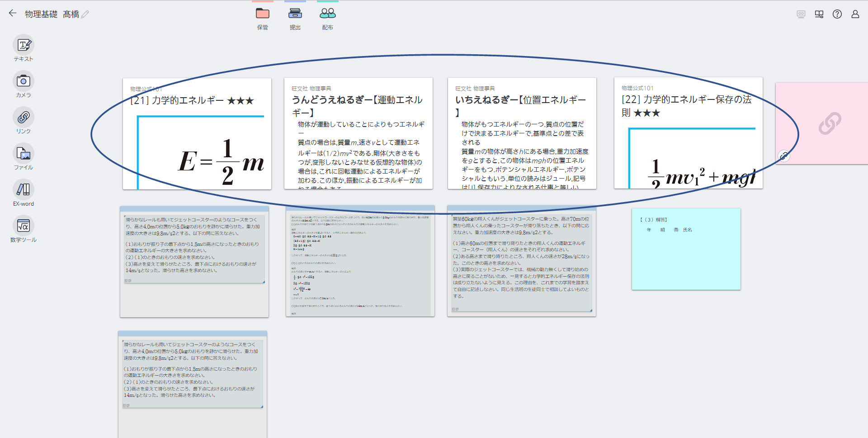Click the 提出 (submit) icon
The image size is (868, 438).
[295, 13]
